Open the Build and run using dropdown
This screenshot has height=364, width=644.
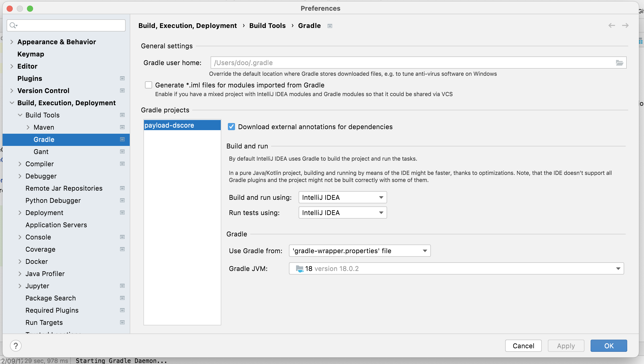pos(343,197)
